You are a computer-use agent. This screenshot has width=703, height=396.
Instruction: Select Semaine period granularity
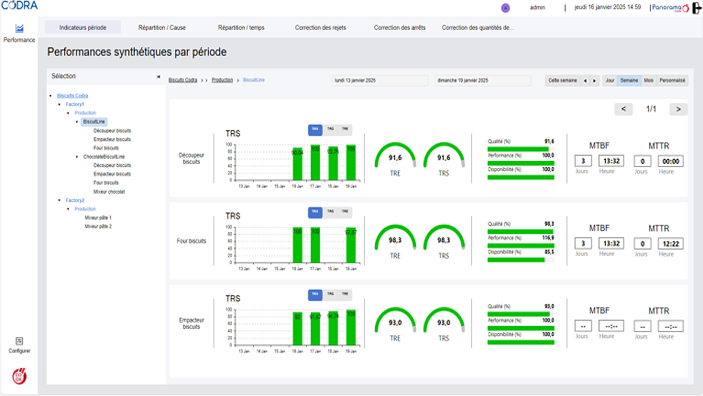[629, 81]
